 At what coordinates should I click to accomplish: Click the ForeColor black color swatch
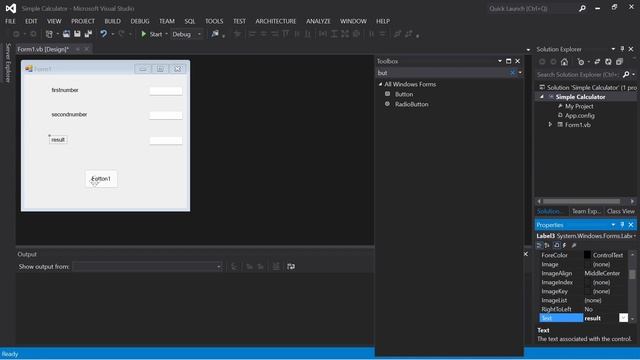587,255
